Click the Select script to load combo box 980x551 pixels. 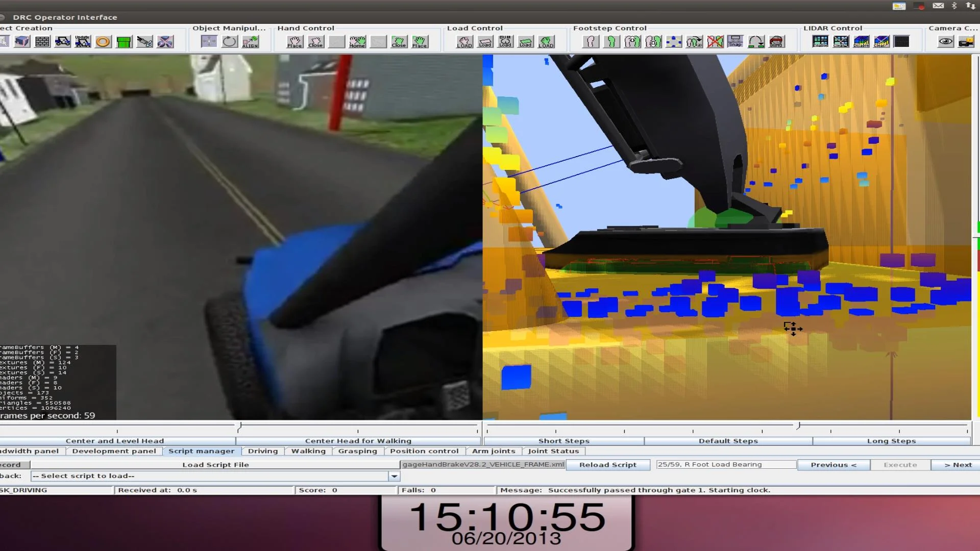pyautogui.click(x=215, y=476)
